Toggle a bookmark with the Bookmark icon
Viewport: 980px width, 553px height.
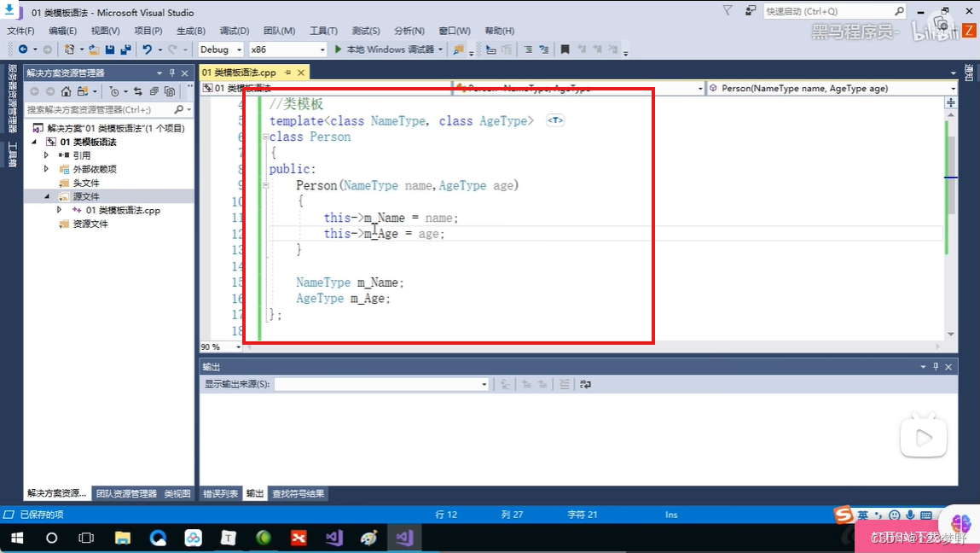(x=565, y=49)
